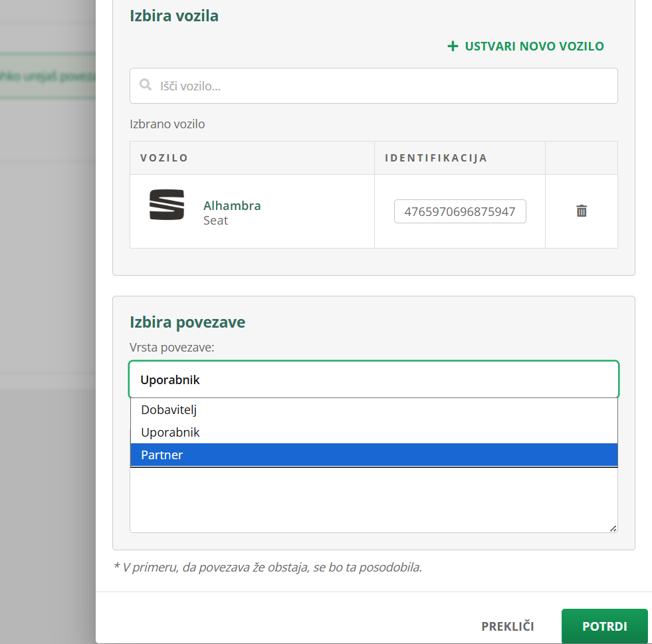
Task: Click the Vozilo column header
Action: (x=164, y=158)
